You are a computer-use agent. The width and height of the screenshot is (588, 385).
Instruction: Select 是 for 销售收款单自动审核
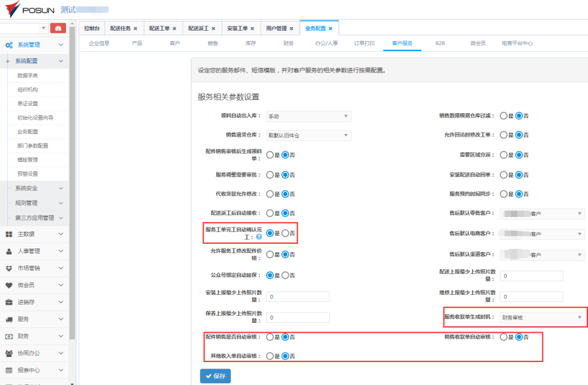coord(504,337)
